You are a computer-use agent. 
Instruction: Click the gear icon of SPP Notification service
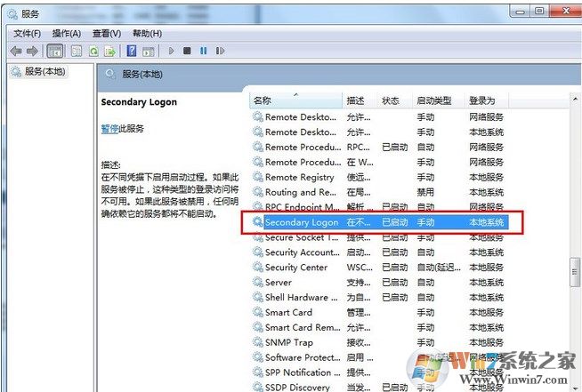(x=257, y=372)
